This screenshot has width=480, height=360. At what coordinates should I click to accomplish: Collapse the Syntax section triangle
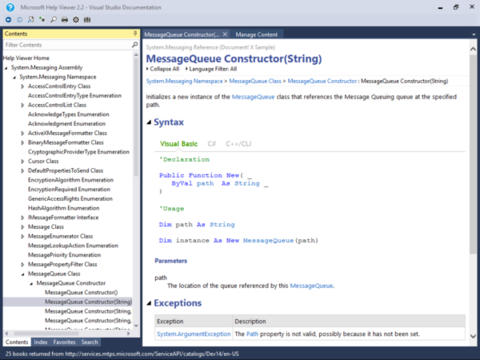pyautogui.click(x=149, y=123)
